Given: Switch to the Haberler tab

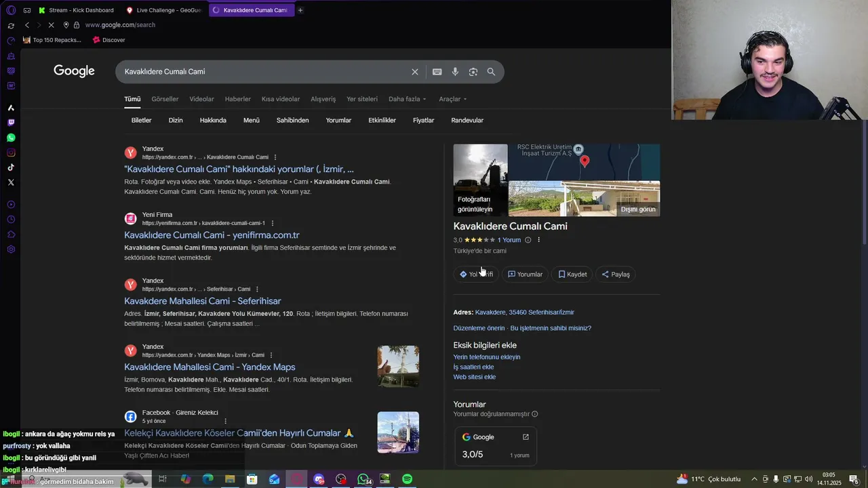Looking at the screenshot, I should click(237, 99).
